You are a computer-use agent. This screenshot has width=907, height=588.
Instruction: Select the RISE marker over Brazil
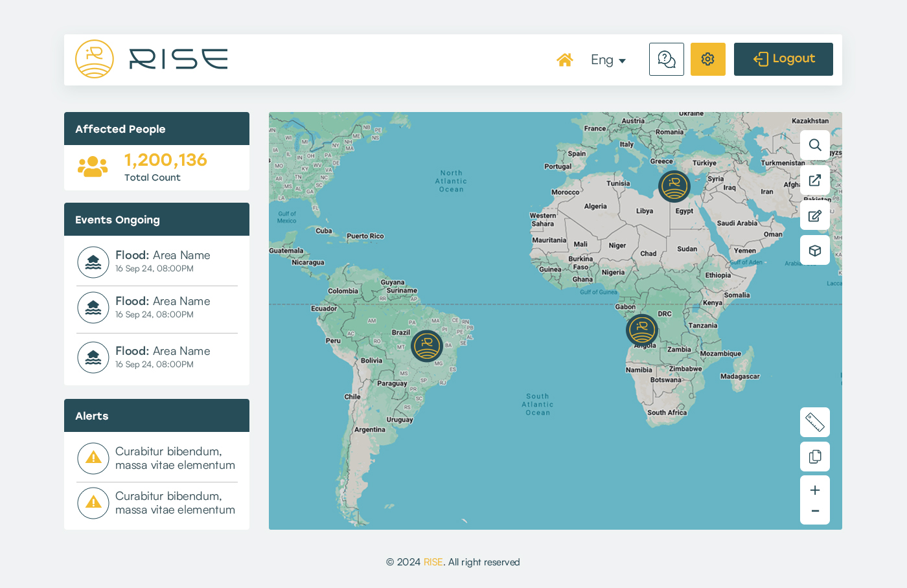point(427,346)
